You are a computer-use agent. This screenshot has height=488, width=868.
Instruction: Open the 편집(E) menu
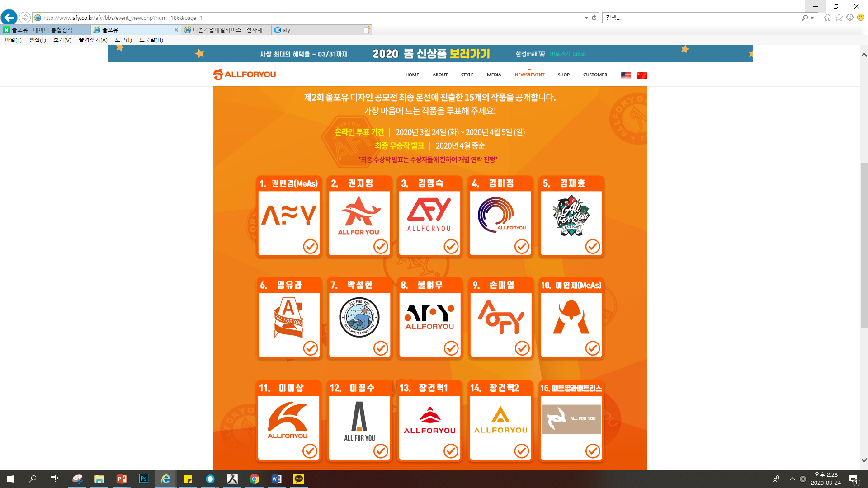point(38,40)
